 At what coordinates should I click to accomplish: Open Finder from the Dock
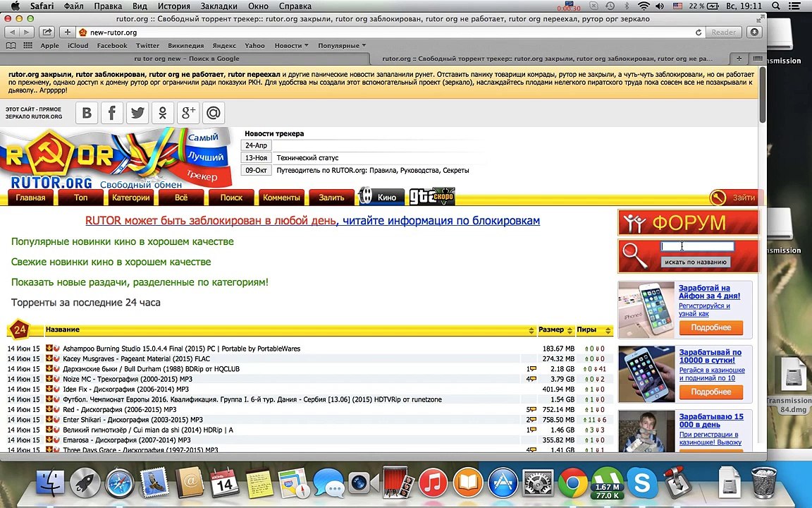tap(50, 483)
